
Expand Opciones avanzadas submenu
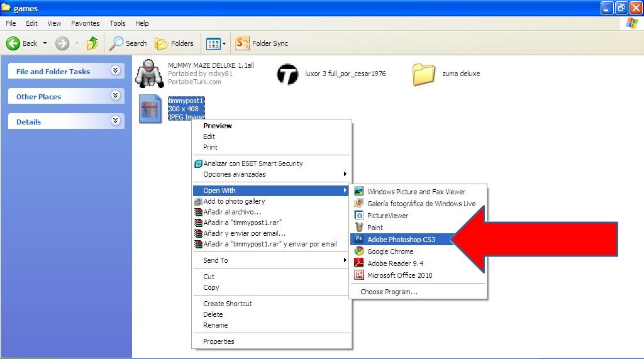(x=272, y=174)
